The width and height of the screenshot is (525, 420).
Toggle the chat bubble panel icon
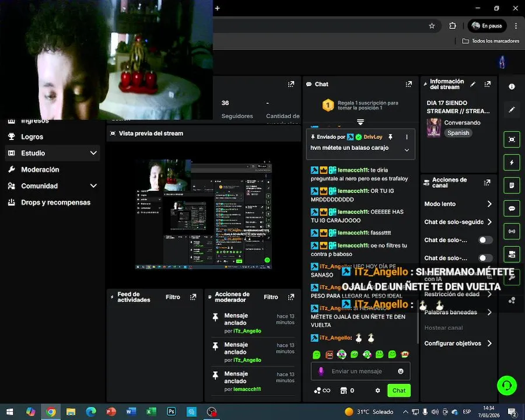(512, 208)
